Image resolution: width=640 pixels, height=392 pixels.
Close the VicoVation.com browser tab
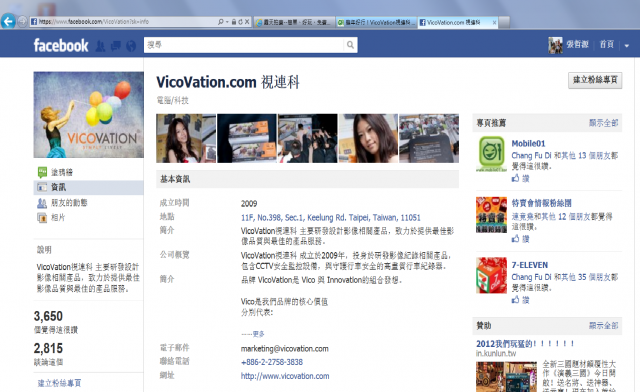[494, 22]
